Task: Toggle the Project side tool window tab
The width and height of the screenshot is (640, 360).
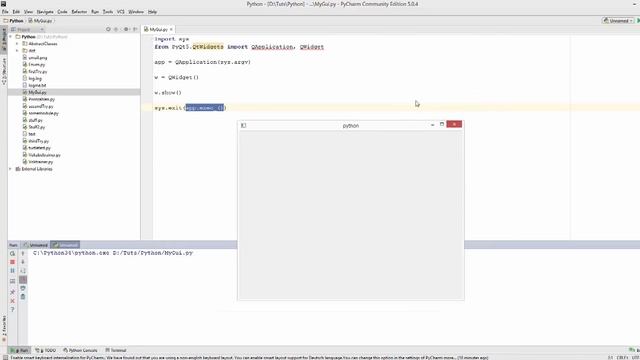Action: pyautogui.click(x=4, y=40)
